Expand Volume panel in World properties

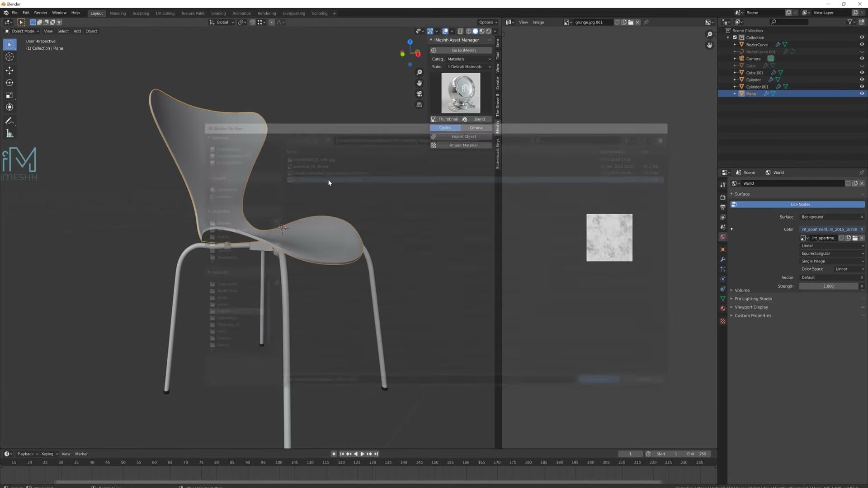(742, 290)
